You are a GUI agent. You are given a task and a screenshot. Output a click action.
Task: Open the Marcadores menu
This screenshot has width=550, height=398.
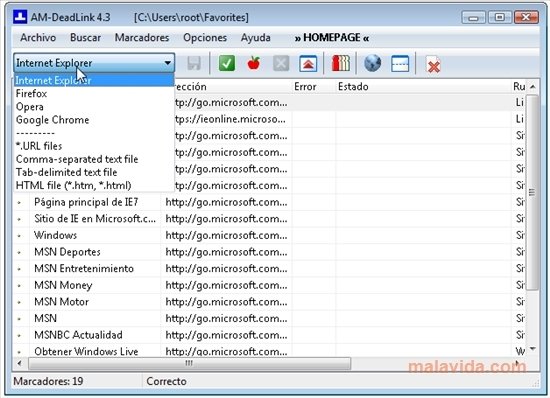click(x=142, y=38)
